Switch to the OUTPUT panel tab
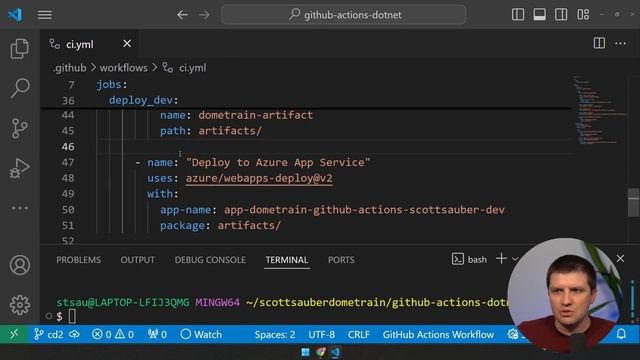The height and width of the screenshot is (360, 640). (138, 260)
